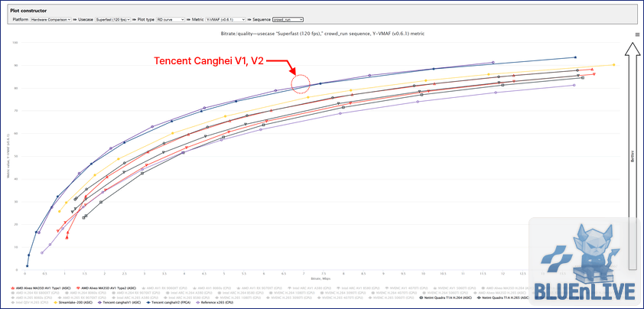
Task: Show the hidden AMD AV1 RX 9060XT series
Action: [164, 288]
